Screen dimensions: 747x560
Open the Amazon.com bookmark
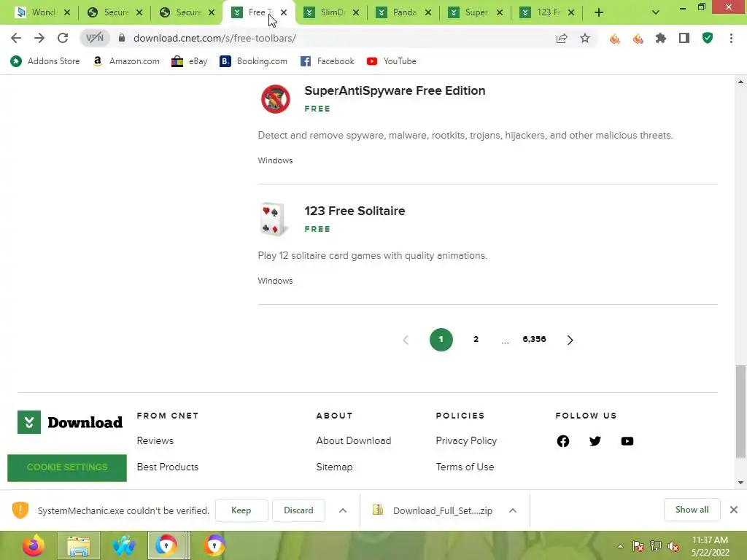tap(126, 61)
